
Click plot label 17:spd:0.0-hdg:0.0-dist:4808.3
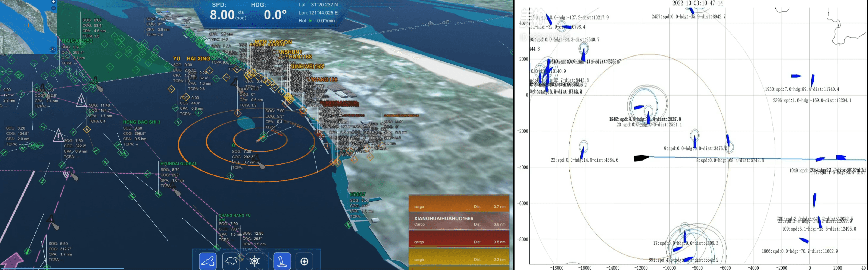[686, 243]
